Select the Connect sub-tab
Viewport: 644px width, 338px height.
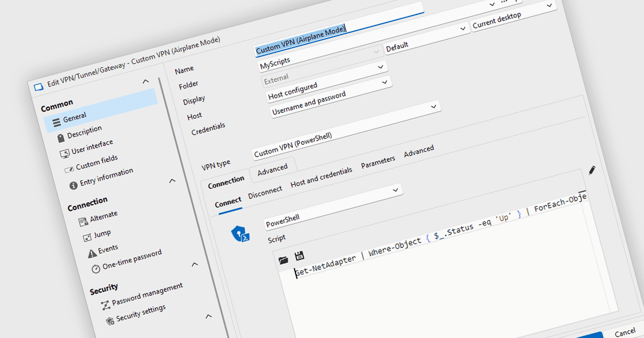click(x=228, y=203)
